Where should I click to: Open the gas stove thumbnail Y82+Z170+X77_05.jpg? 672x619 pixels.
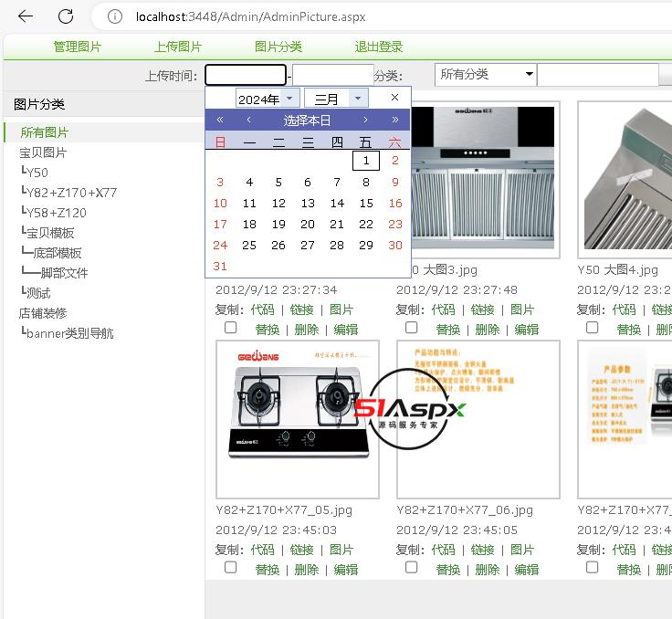298,419
